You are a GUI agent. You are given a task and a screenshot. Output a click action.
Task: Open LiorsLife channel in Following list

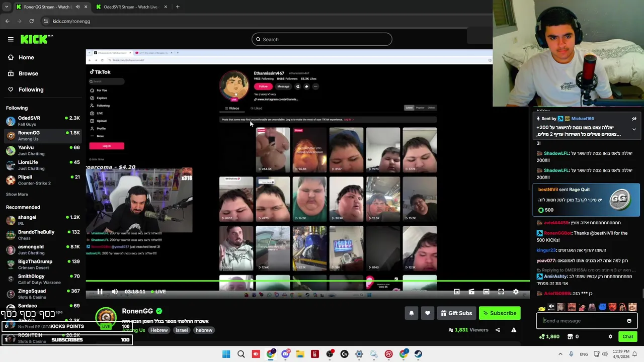(43, 165)
